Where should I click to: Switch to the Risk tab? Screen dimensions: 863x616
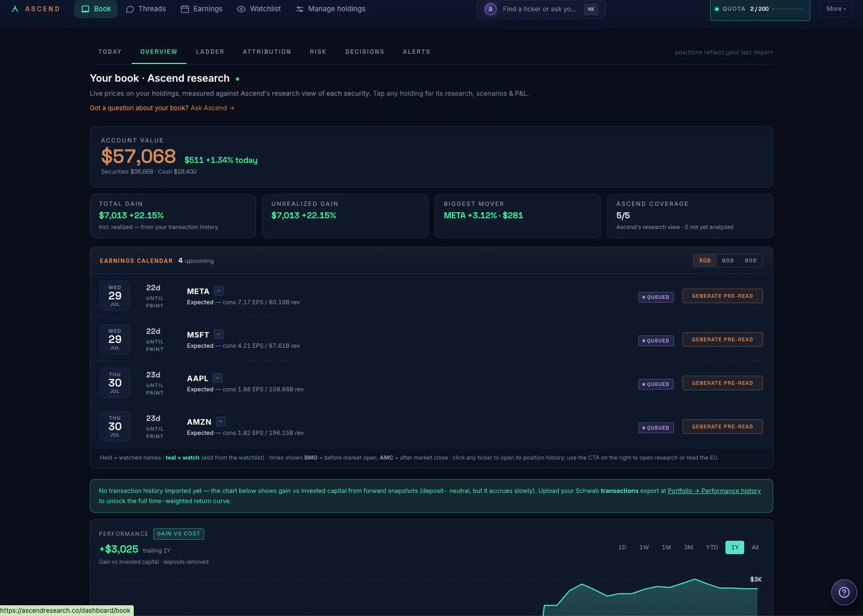click(x=318, y=52)
